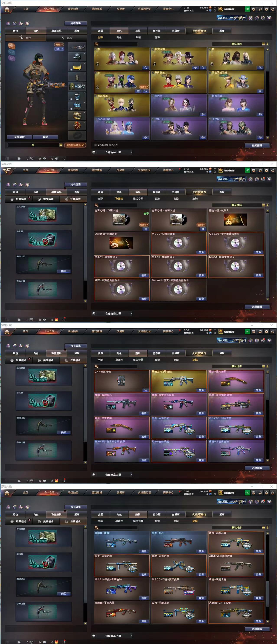
Task: Click 装备 on the 黑骑士-白马银枪 skin
Action: pyautogui.click(x=201, y=390)
